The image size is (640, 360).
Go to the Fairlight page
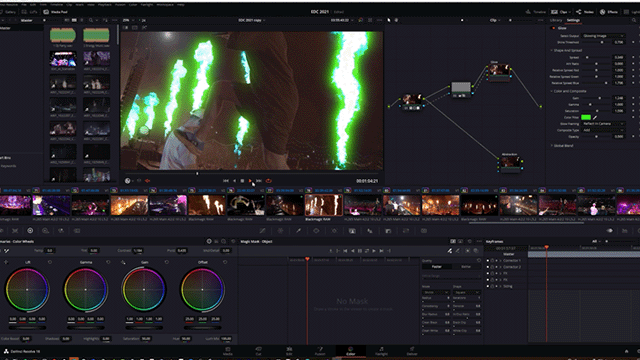381,351
